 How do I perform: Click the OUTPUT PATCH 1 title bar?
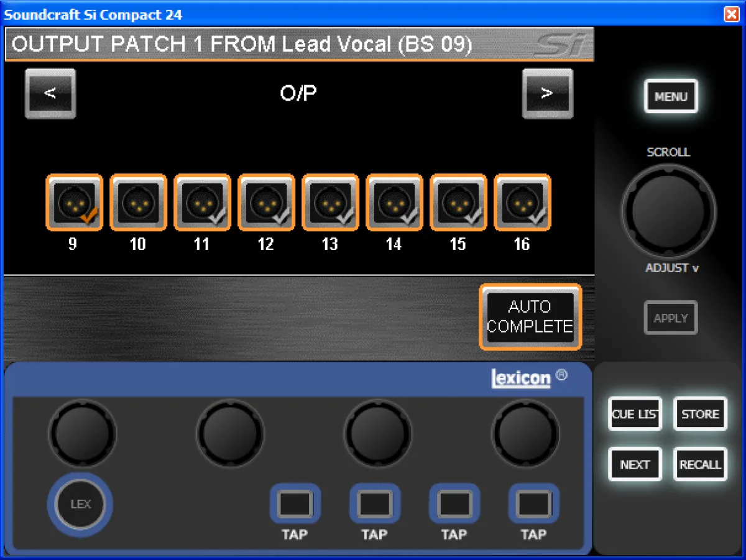coord(299,45)
